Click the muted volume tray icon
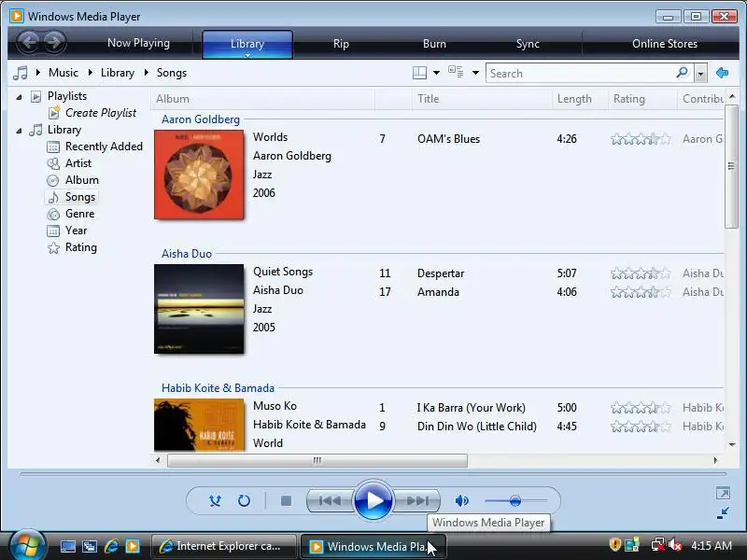The image size is (747, 560). 674,545
